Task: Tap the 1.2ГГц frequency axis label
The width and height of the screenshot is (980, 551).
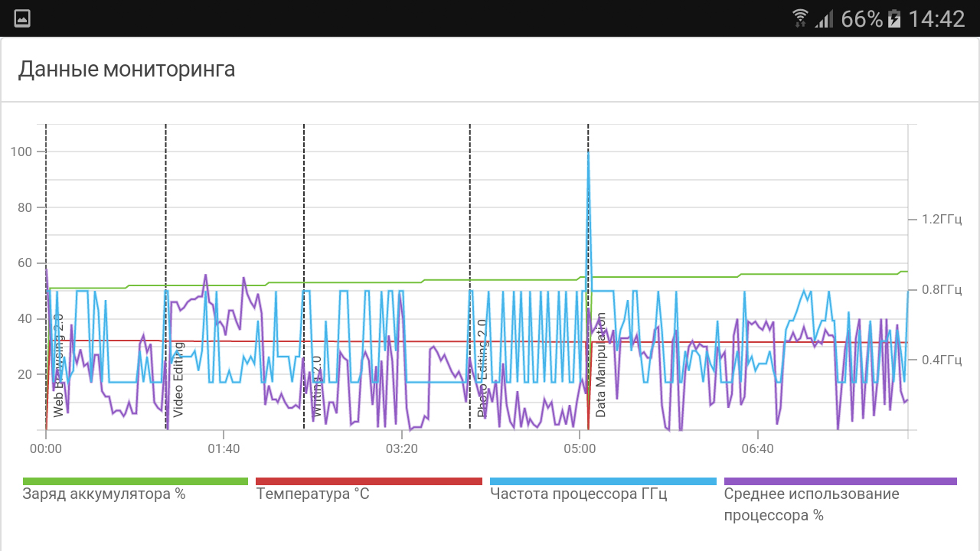Action: click(x=940, y=220)
